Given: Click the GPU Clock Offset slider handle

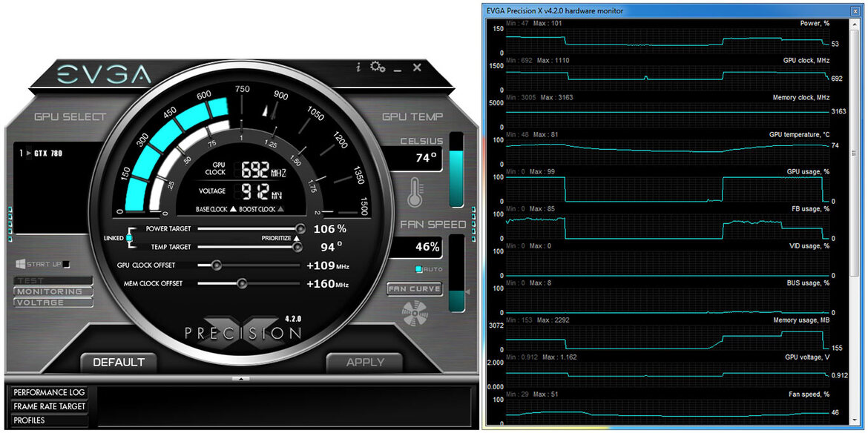Looking at the screenshot, I should click(217, 265).
